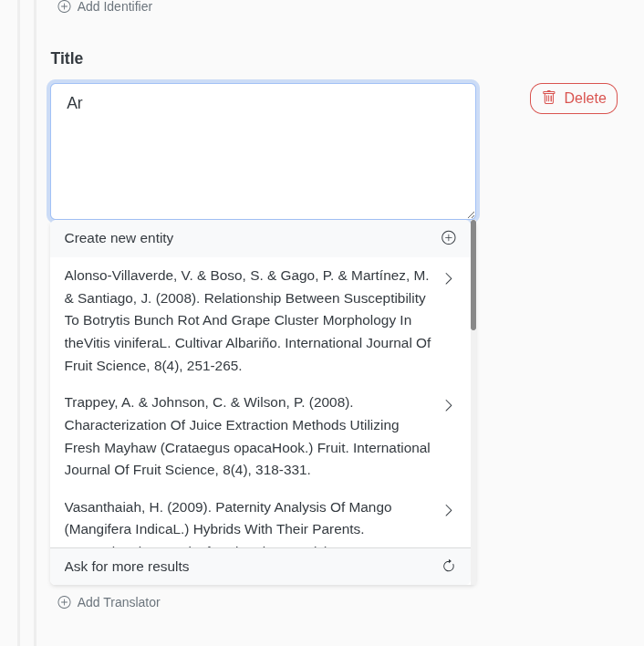The height and width of the screenshot is (646, 644).
Task: Click the Title field label
Action: (67, 58)
